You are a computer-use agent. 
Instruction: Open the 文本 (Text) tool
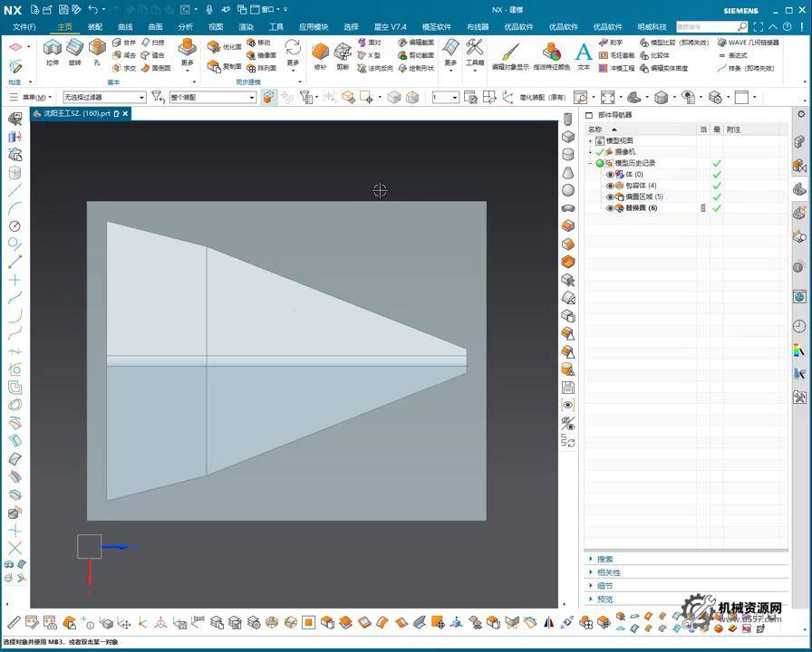click(x=584, y=53)
